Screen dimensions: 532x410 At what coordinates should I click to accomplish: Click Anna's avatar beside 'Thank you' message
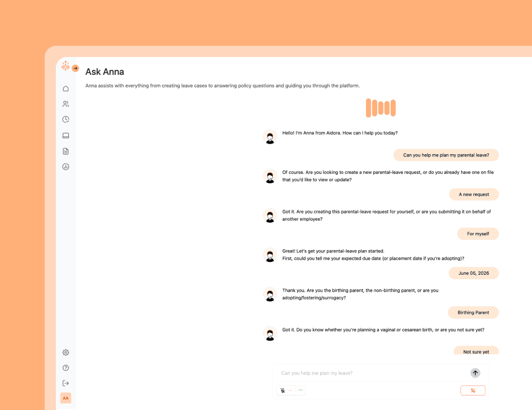(x=270, y=294)
